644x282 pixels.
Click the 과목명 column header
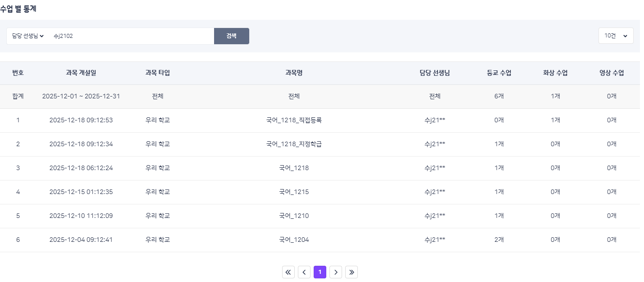pos(294,73)
